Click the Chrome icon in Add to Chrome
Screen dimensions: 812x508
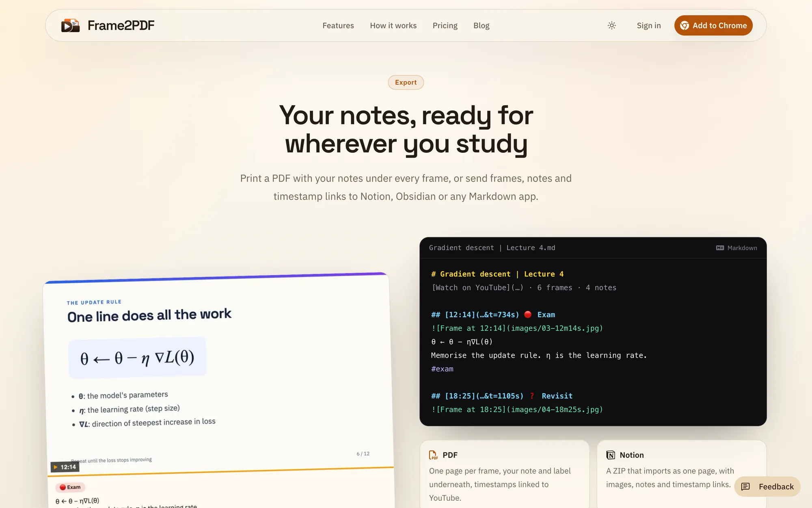(x=685, y=26)
